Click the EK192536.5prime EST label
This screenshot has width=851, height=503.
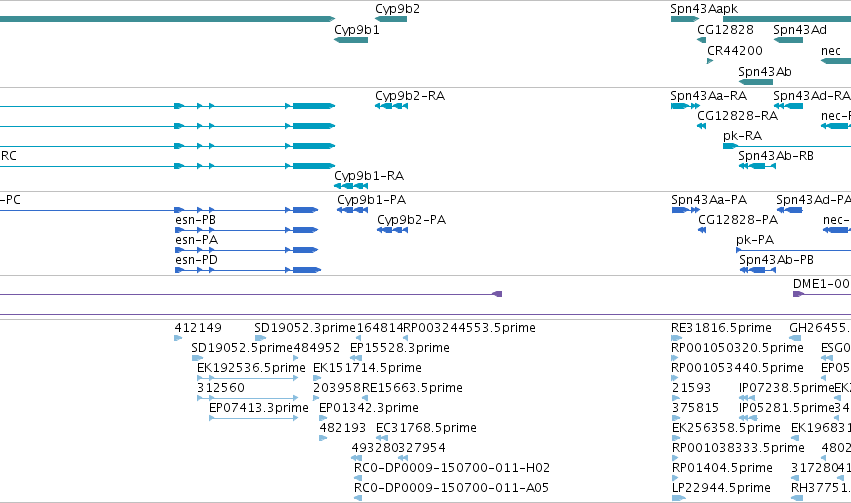pyautogui.click(x=251, y=368)
